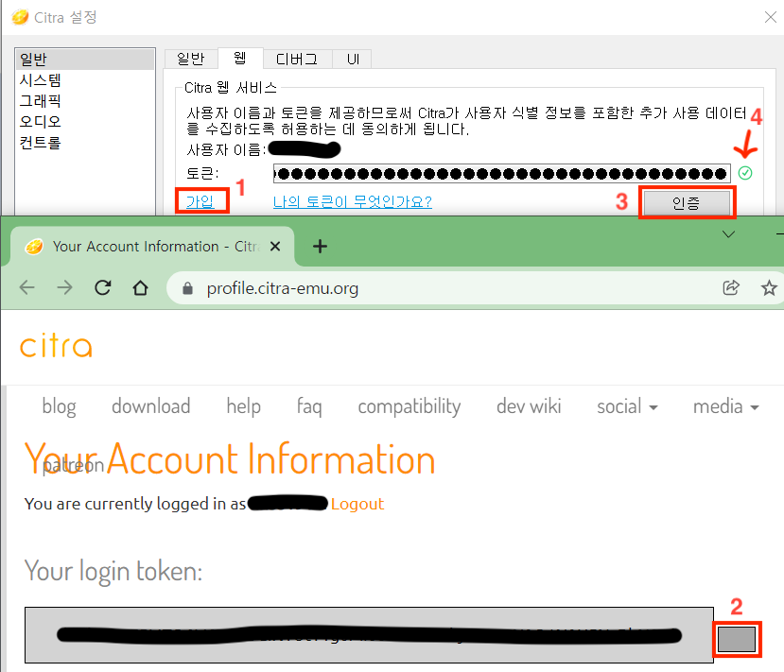The height and width of the screenshot is (672, 784).
Task: Close the Citra 설정 window
Action: [x=771, y=17]
